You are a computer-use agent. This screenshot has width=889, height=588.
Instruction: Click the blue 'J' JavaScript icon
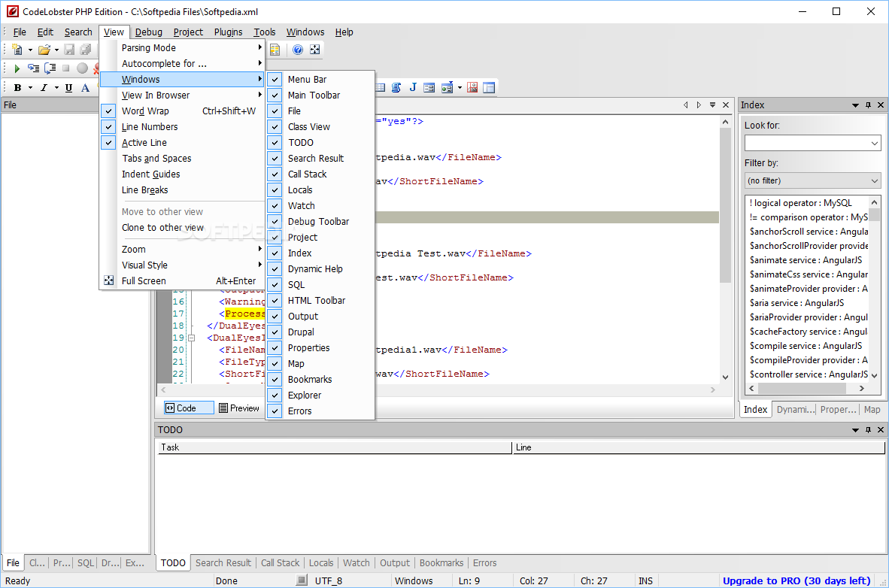[413, 87]
